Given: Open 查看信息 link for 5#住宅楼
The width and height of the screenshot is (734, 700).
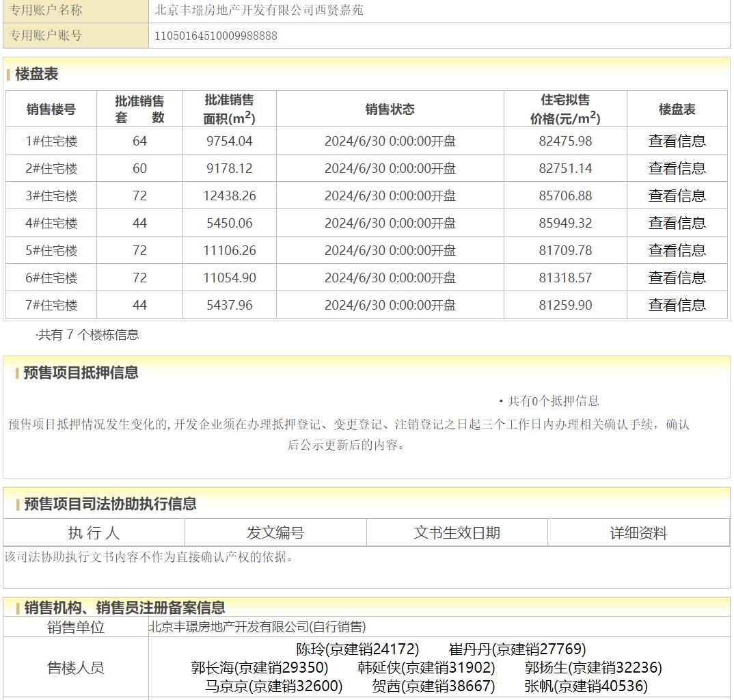Looking at the screenshot, I should click(x=677, y=250).
